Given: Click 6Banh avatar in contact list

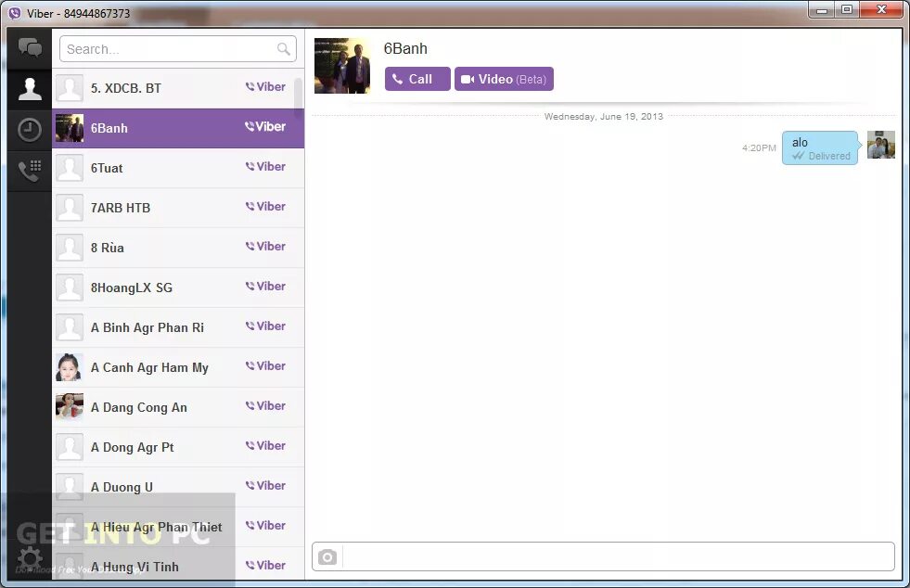Looking at the screenshot, I should click(69, 128).
